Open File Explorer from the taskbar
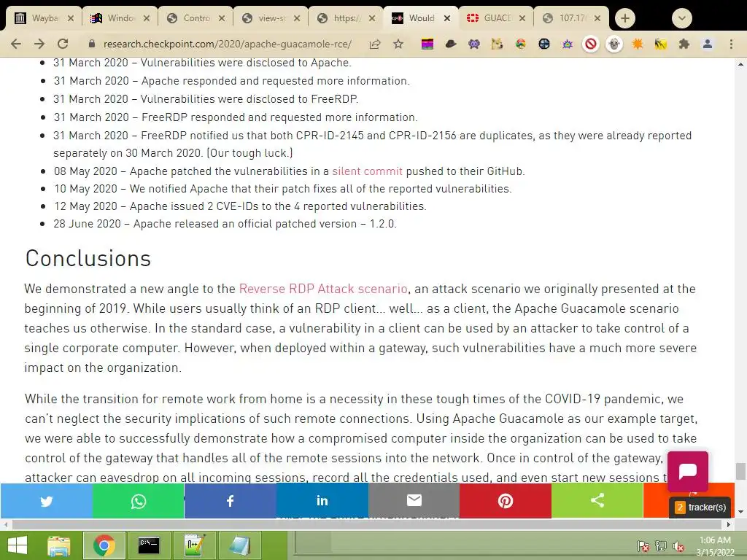 (x=59, y=545)
